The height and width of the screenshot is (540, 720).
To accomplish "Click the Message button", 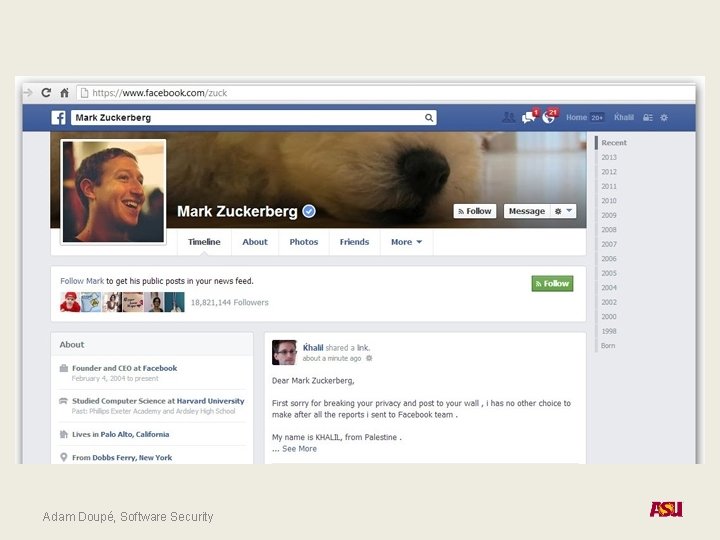I will pyautogui.click(x=527, y=211).
